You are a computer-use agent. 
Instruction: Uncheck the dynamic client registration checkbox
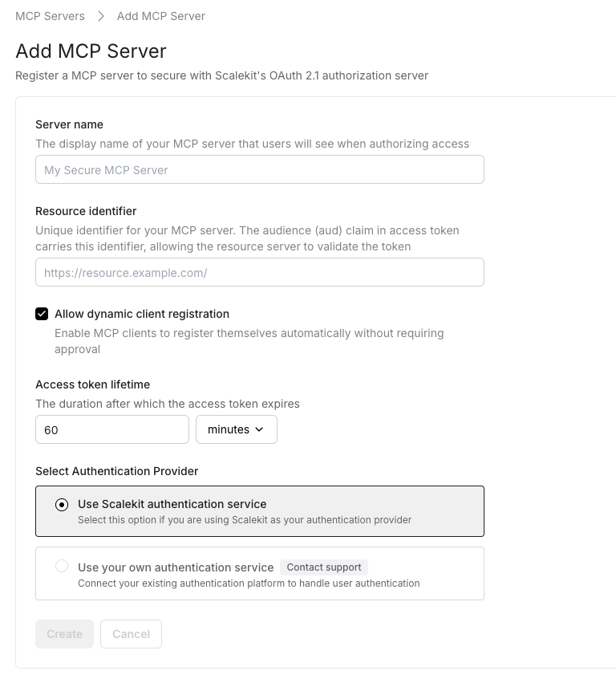[42, 314]
